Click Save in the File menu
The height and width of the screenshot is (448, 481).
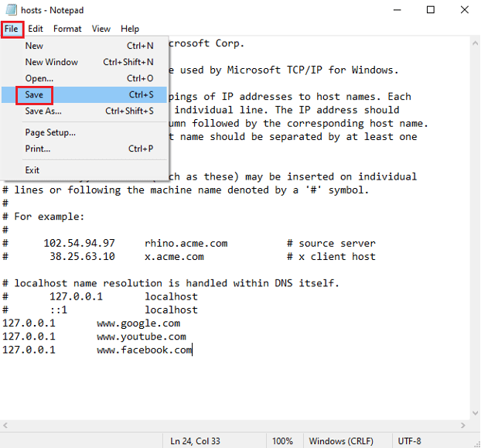pyautogui.click(x=34, y=95)
